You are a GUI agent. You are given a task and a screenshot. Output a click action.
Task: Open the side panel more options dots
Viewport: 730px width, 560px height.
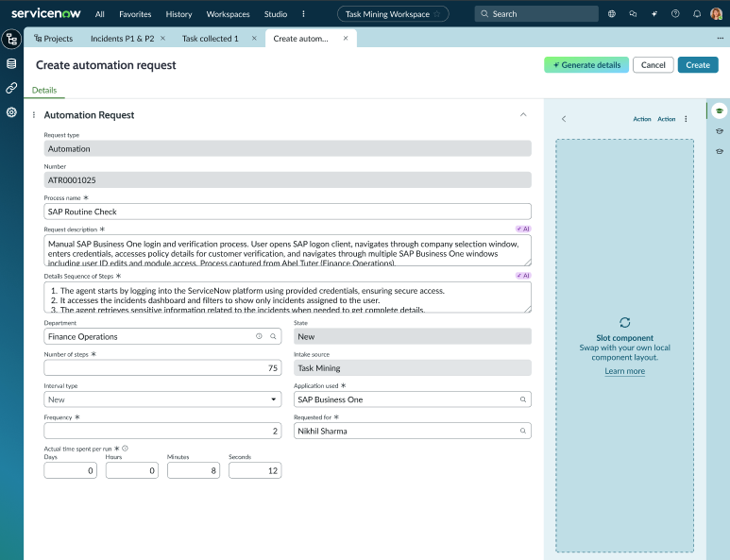point(686,119)
